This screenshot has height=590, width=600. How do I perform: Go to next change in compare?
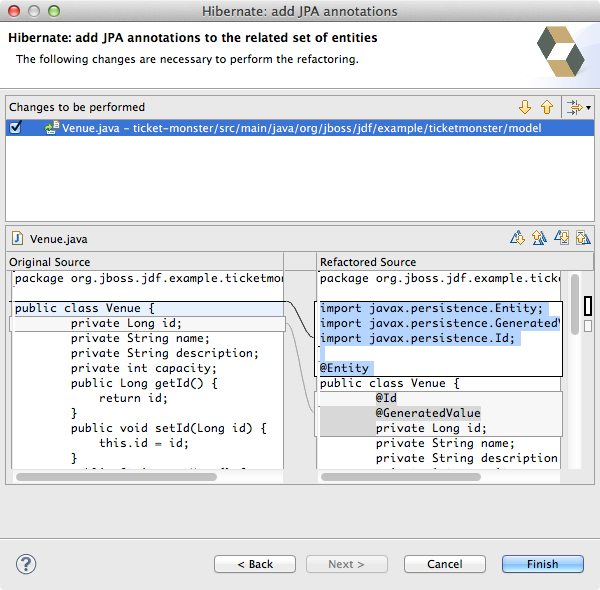[x=561, y=238]
